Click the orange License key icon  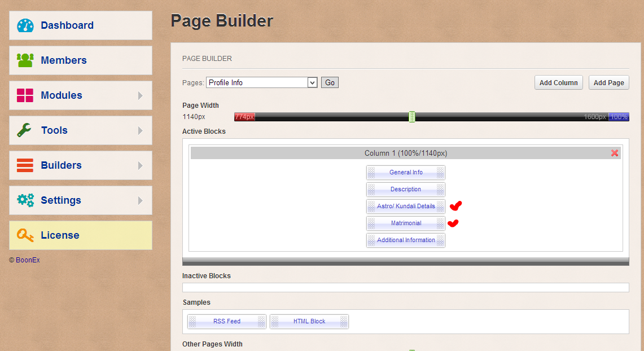25,235
